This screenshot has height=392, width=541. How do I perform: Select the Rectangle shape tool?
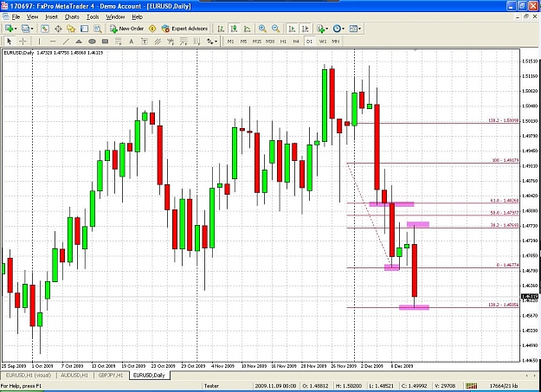point(105,42)
